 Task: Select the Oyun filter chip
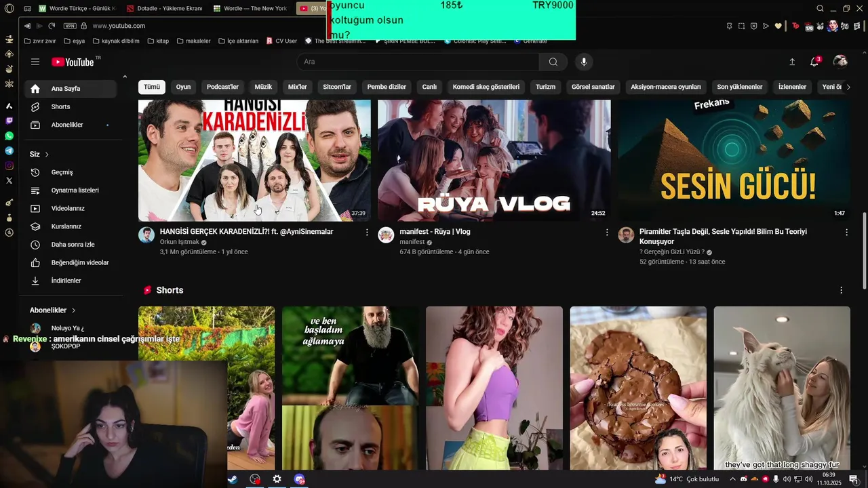click(183, 87)
